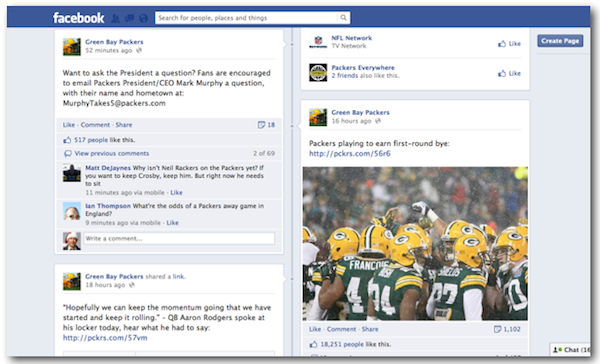Like the first-round bye post
600x364 pixels.
click(x=315, y=329)
